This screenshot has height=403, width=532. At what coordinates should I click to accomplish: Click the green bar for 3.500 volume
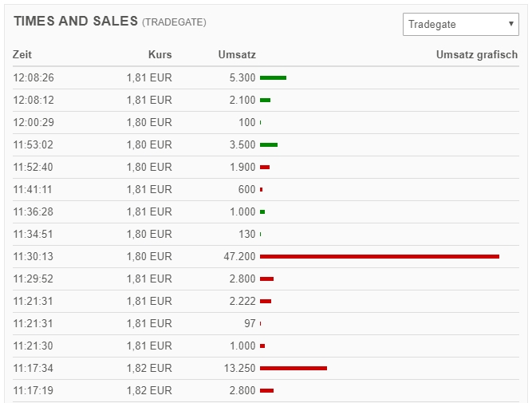click(x=269, y=144)
